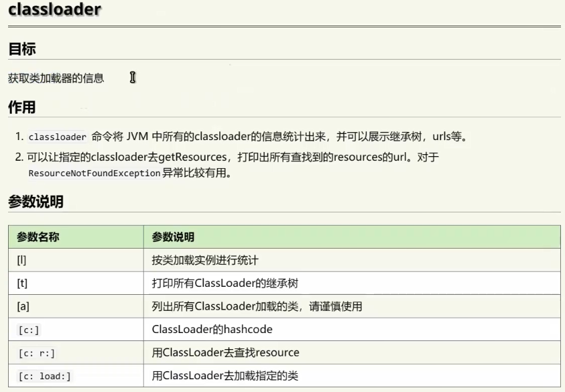This screenshot has width=565, height=392.
Task: Click the '[t]' parameter cell
Action: click(x=76, y=283)
